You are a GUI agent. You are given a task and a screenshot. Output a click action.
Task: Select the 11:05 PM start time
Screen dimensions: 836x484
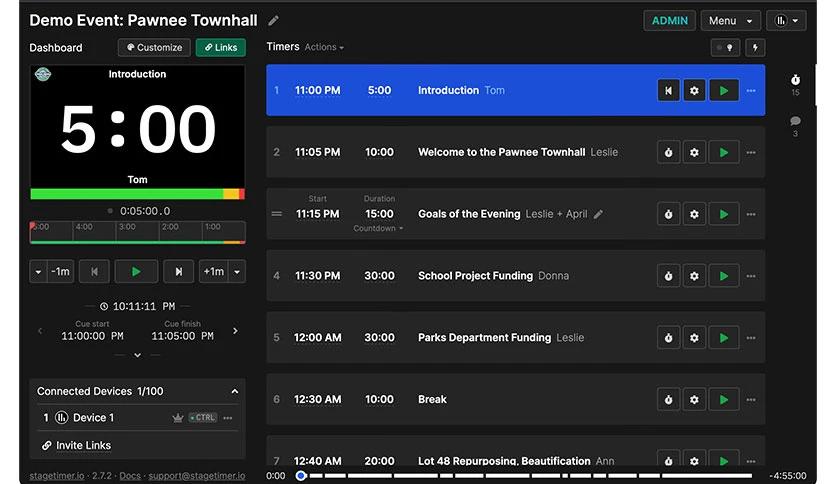[318, 152]
